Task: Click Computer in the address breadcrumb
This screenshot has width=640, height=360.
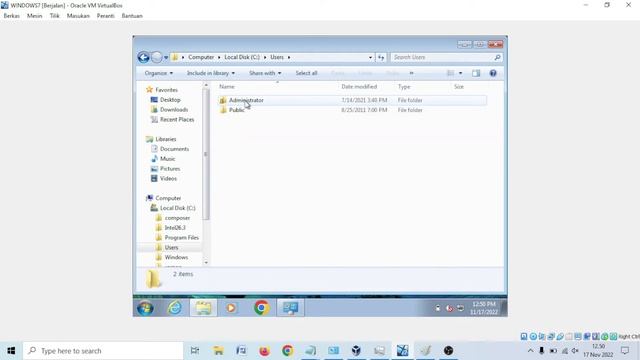Action: (x=201, y=57)
